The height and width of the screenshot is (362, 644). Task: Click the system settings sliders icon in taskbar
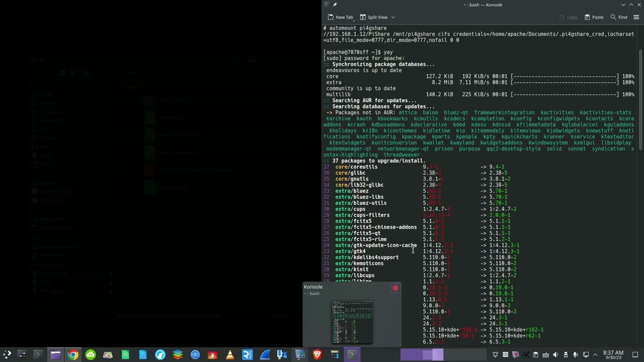[x=22, y=354]
